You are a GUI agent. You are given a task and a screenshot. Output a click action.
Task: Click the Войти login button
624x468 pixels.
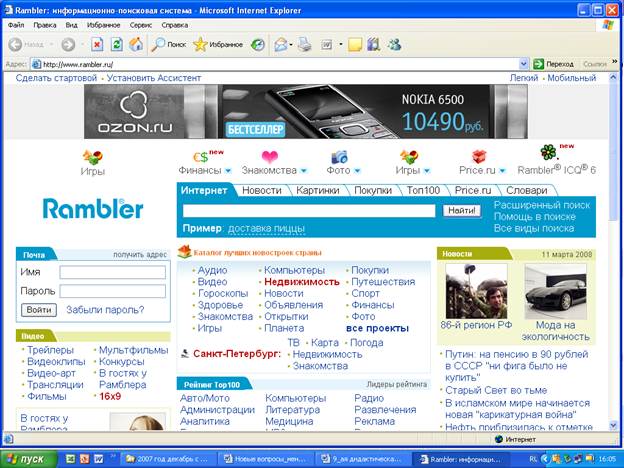39,310
